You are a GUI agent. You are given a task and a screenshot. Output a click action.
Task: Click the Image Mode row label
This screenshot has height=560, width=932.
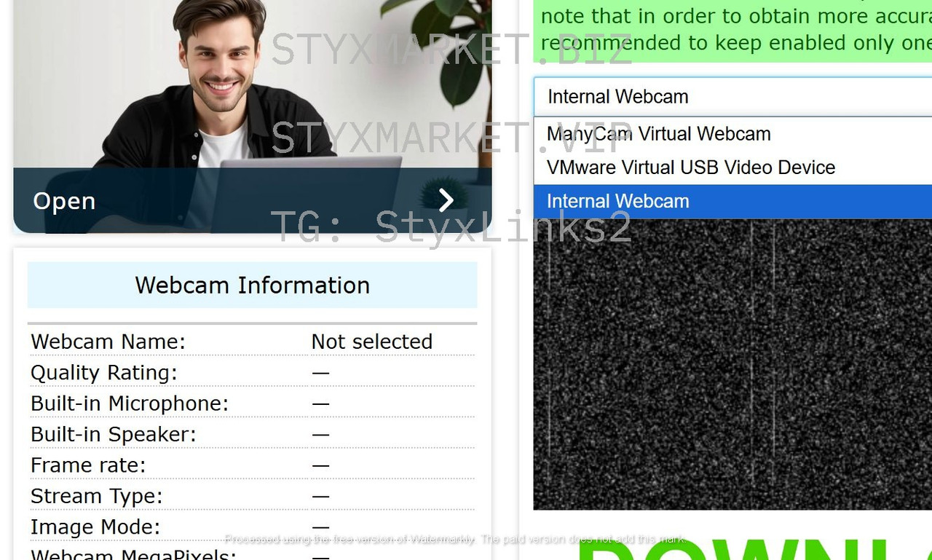(95, 527)
